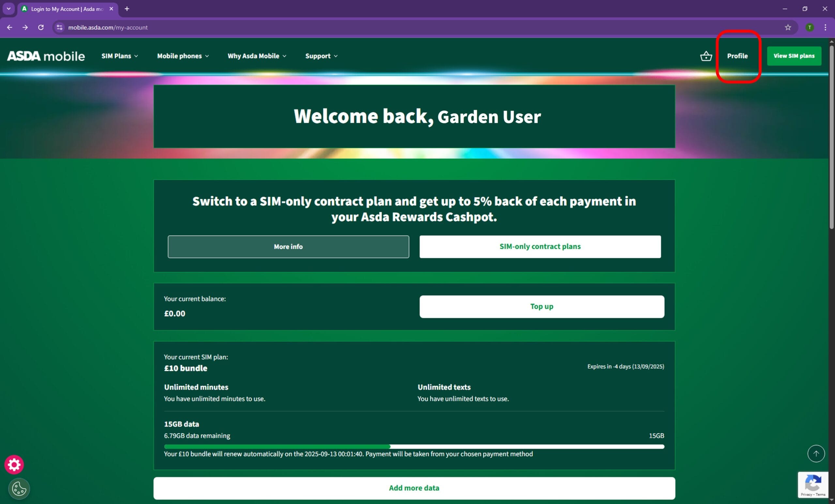The height and width of the screenshot is (504, 835).
Task: Click Add more data button
Action: [x=414, y=488]
